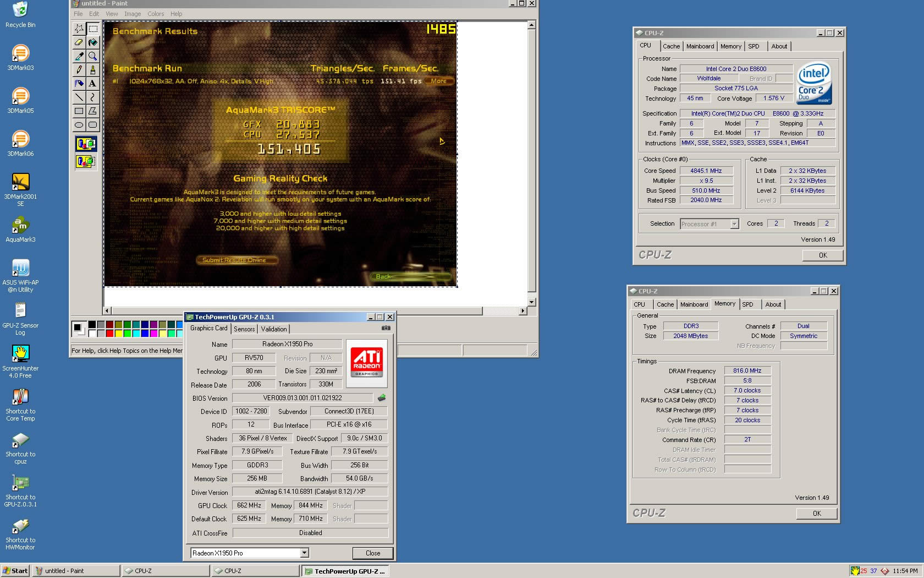Viewport: 924px width, 578px height.
Task: Click the GPU-Z screenshot camera icon
Action: coord(386,328)
